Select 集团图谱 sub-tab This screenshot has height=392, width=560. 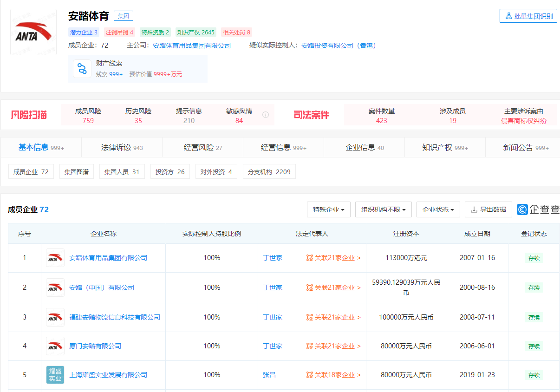(77, 172)
